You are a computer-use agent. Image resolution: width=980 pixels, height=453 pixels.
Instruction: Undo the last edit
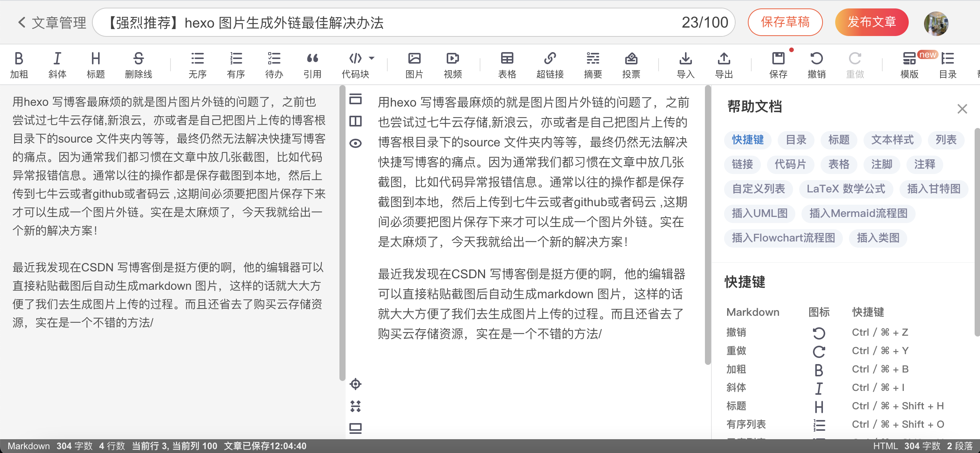coord(817,64)
